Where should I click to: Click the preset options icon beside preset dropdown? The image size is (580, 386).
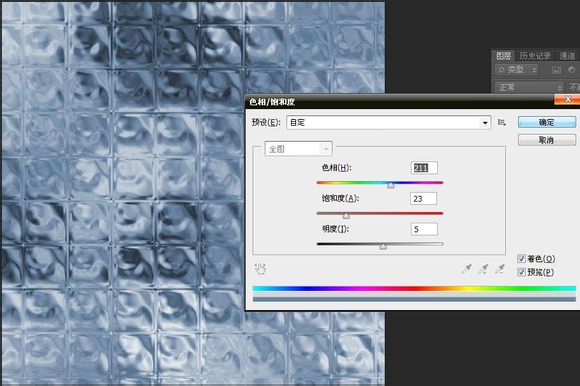(x=502, y=122)
